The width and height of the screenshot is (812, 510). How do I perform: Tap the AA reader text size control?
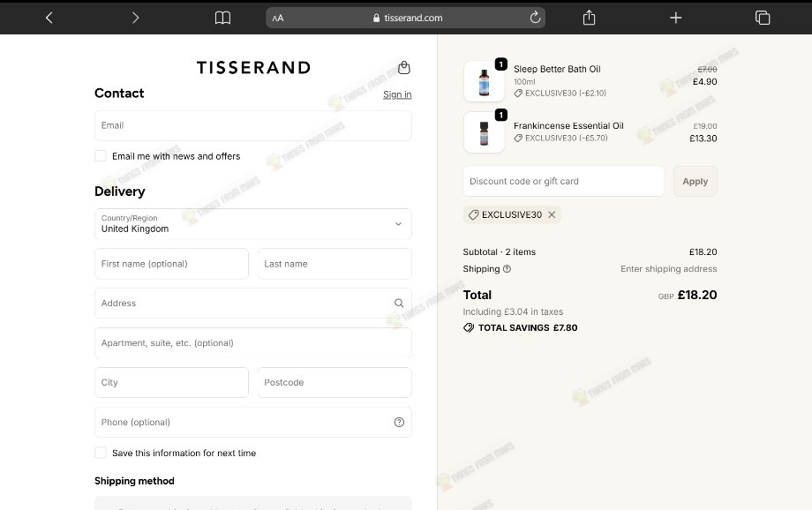278,19
